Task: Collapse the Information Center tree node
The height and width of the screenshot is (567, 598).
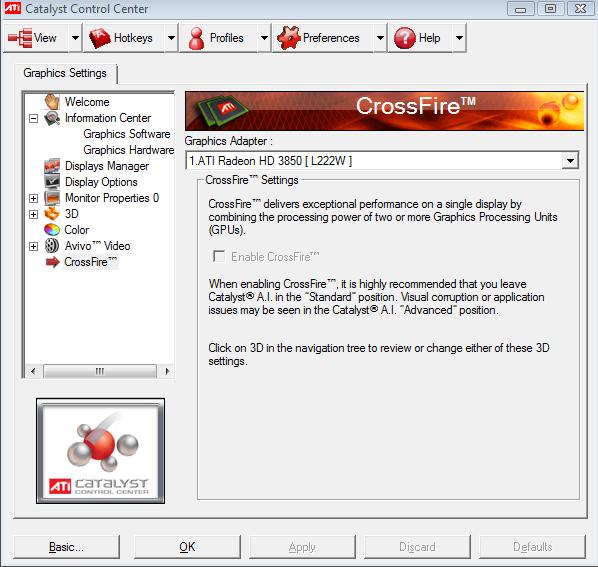Action: tap(34, 118)
